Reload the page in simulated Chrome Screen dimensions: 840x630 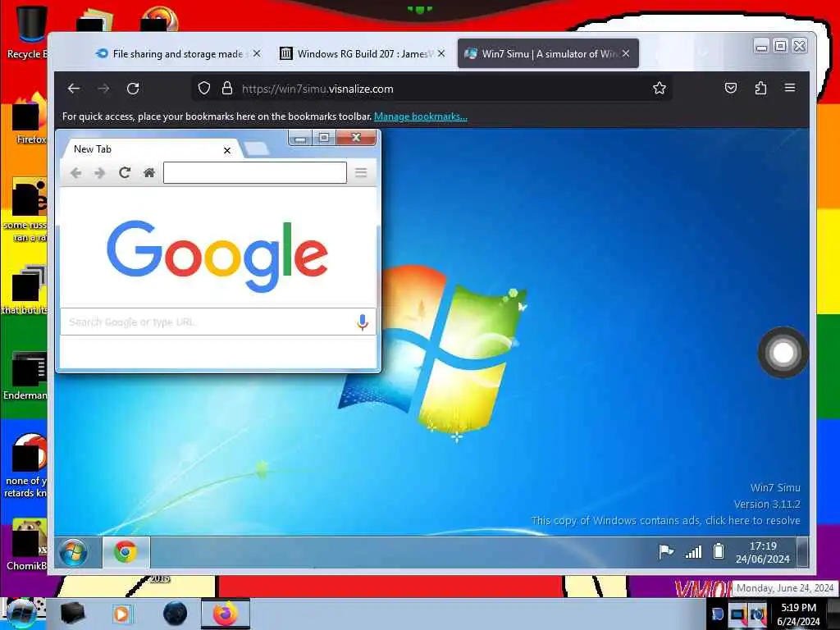(125, 172)
